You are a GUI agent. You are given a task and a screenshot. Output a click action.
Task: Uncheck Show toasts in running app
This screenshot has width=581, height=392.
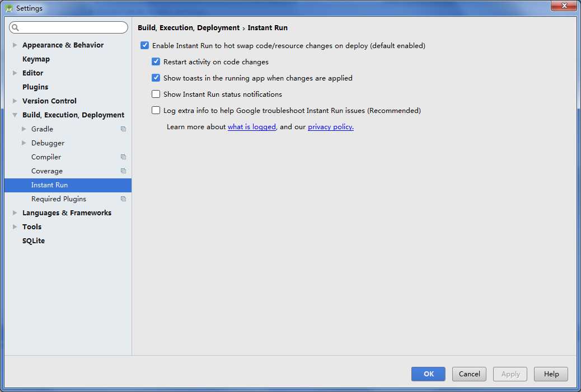pos(156,78)
